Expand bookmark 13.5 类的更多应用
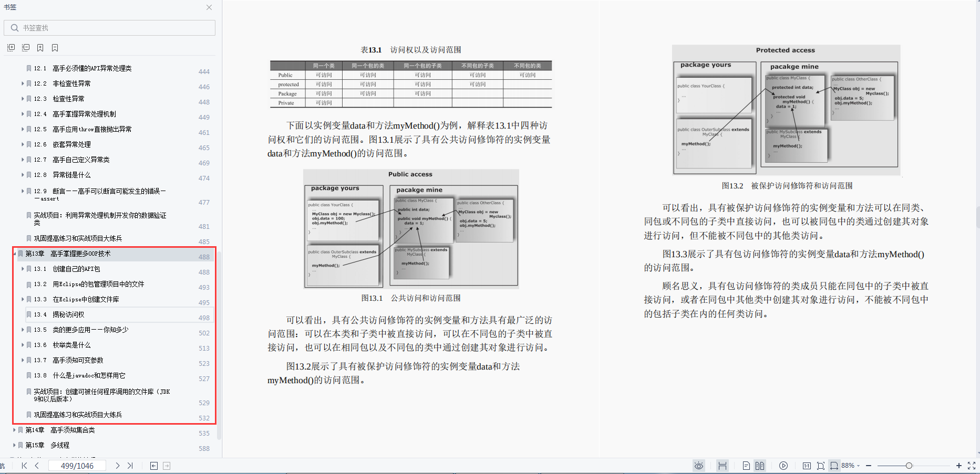 [23, 330]
